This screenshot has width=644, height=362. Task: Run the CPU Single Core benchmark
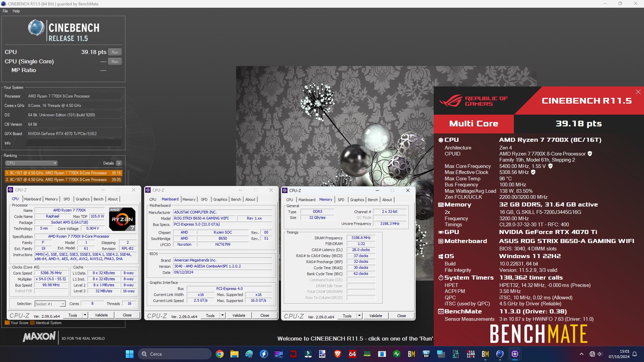coord(115,62)
